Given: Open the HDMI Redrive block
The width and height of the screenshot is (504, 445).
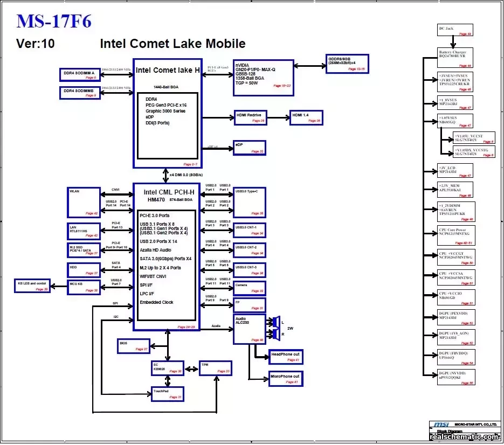Looking at the screenshot, I should (250, 118).
